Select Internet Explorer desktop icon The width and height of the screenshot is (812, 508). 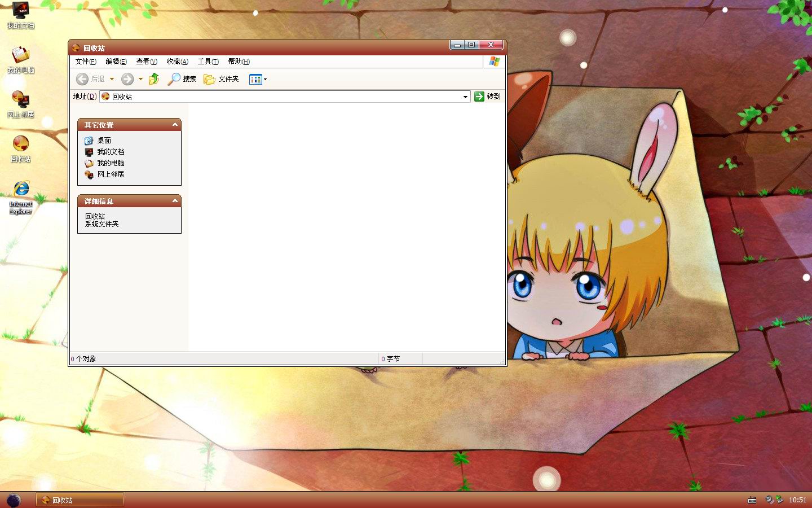click(21, 197)
